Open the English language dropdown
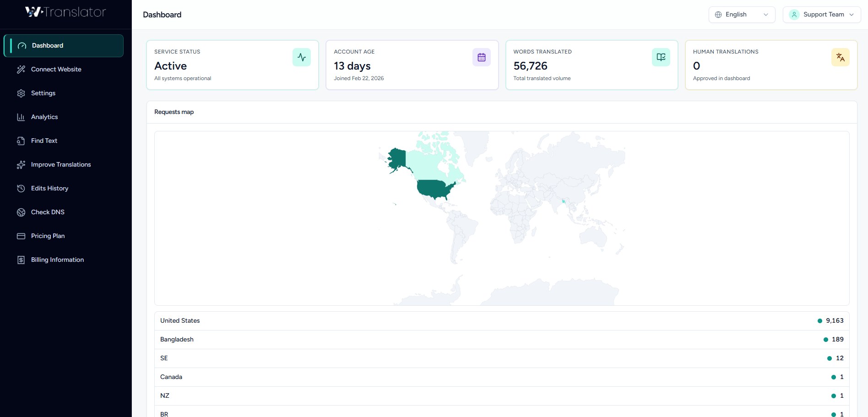 coord(741,14)
